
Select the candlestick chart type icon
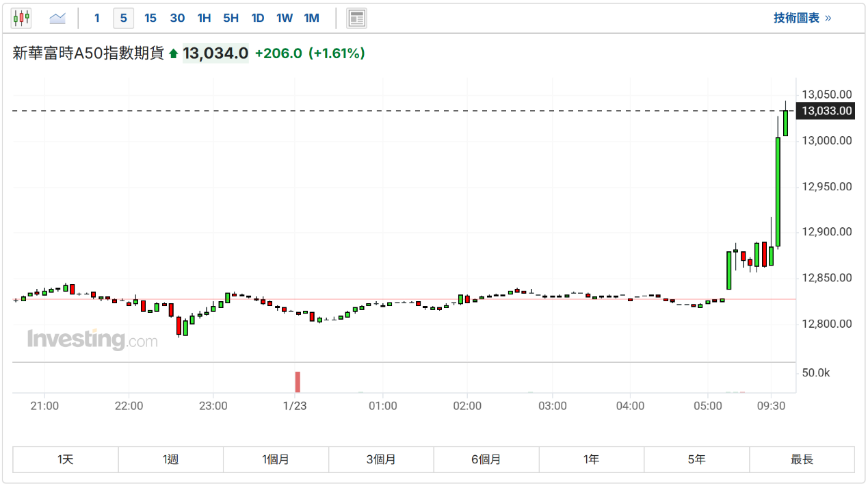pyautogui.click(x=21, y=18)
